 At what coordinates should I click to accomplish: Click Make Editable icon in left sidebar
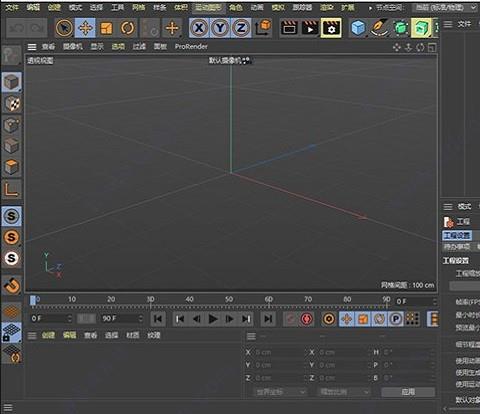[11, 56]
